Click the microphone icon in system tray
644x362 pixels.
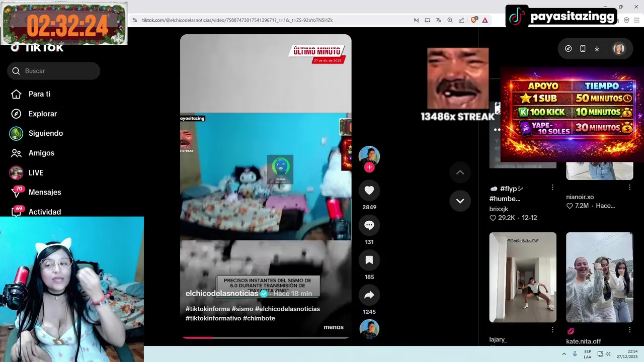pos(575,354)
